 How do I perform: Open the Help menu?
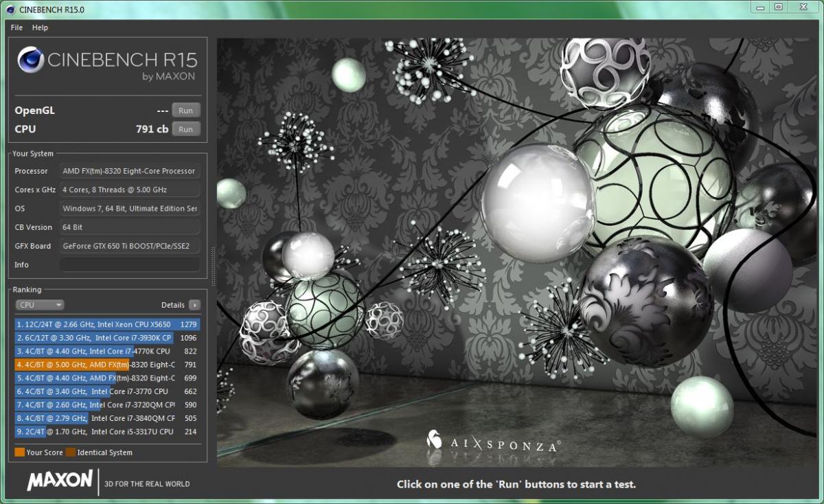(x=40, y=27)
